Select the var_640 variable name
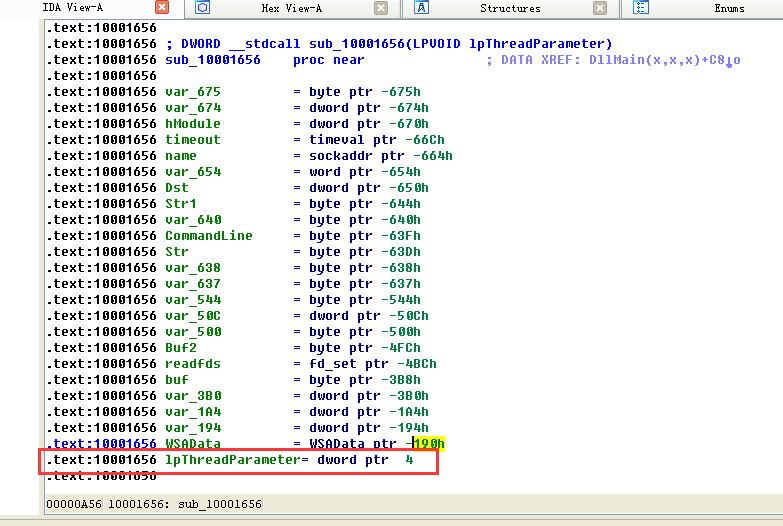 [x=193, y=220]
